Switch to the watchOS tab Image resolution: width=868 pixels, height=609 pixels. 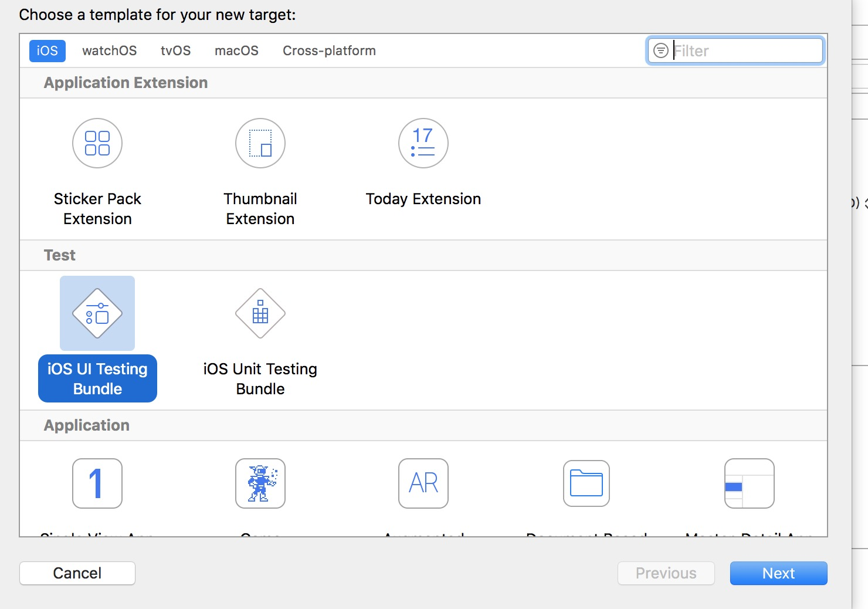pos(110,50)
